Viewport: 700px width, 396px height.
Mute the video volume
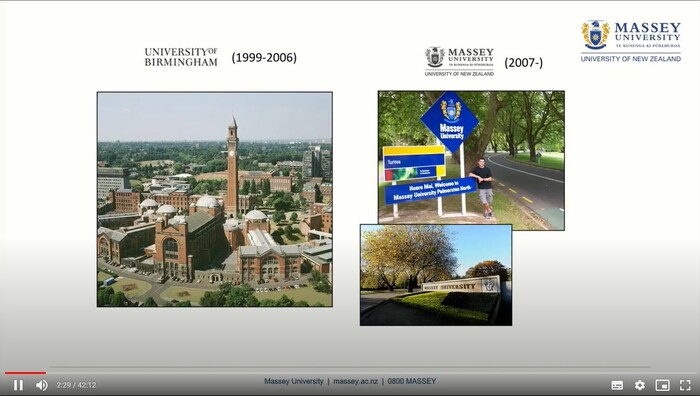point(42,385)
